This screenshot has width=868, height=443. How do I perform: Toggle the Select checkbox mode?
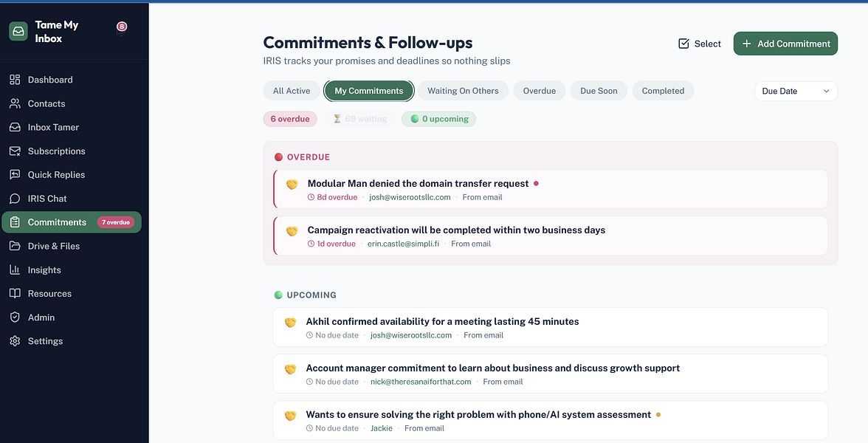[x=699, y=44]
